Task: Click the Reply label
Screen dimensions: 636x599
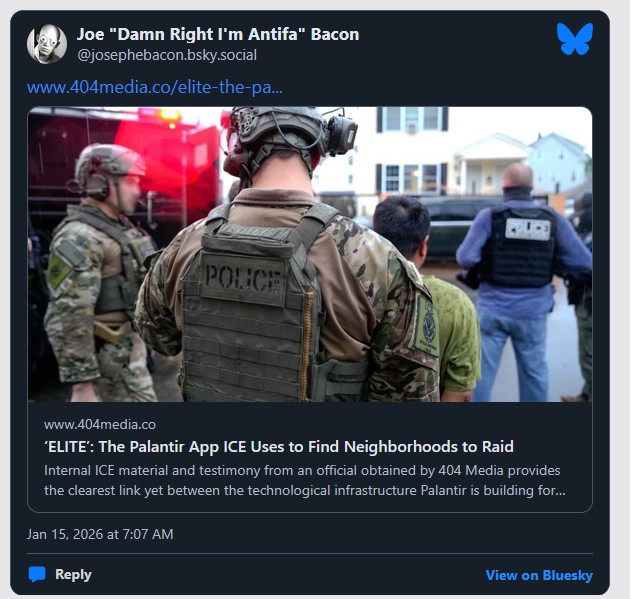Action: coord(73,574)
